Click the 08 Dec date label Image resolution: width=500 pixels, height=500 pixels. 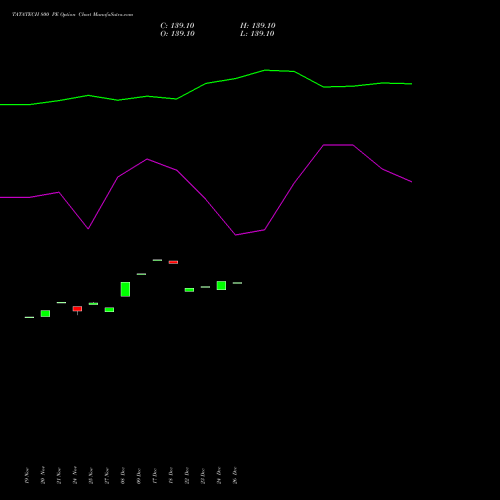(123, 475)
